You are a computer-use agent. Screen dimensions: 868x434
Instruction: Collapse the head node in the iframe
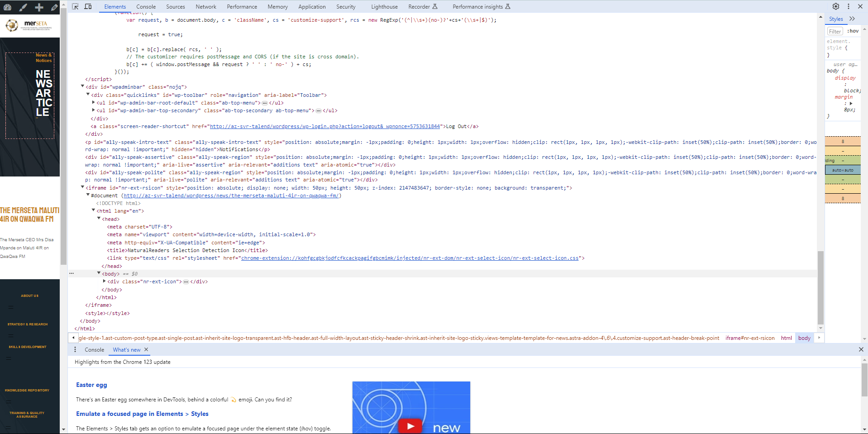(x=99, y=218)
